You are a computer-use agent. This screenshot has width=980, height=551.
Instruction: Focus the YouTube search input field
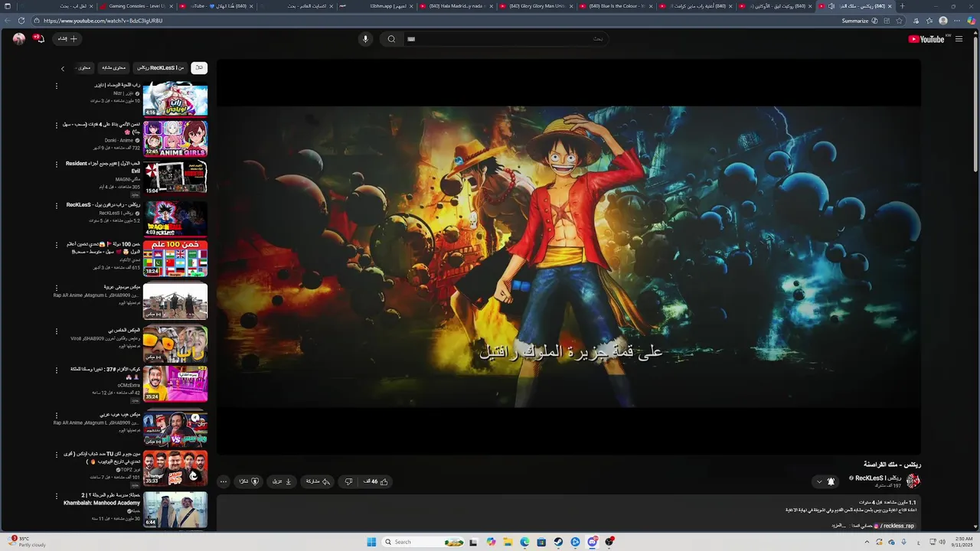click(x=505, y=39)
